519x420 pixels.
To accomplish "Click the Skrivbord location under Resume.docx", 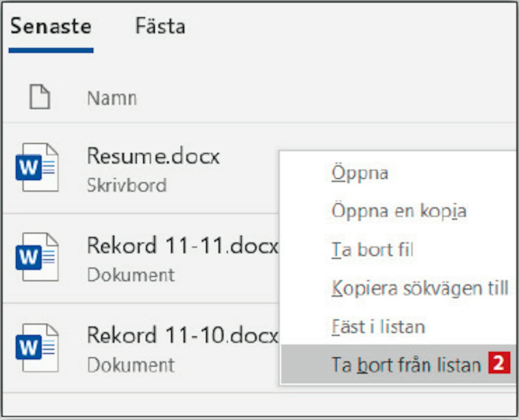I will point(127,185).
